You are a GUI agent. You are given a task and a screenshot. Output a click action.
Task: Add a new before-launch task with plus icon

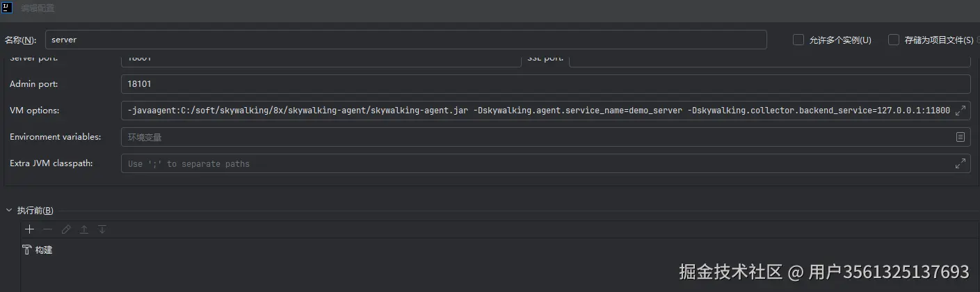29,229
